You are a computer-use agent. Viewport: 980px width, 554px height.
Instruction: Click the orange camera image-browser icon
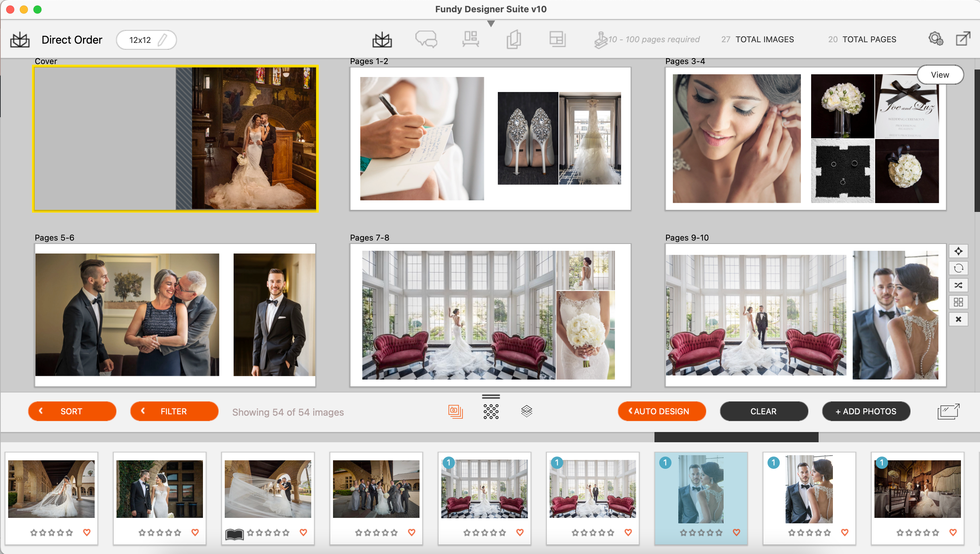455,411
